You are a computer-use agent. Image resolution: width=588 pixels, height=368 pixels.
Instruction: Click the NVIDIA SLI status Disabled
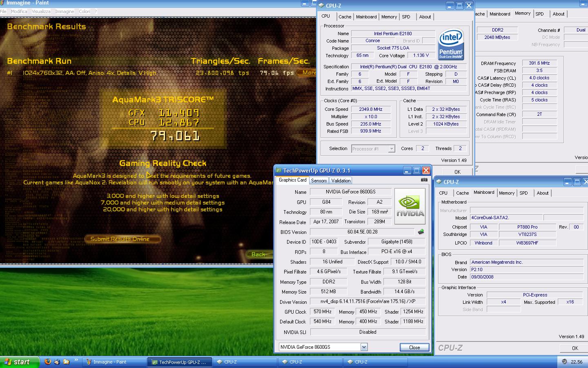pos(367,332)
